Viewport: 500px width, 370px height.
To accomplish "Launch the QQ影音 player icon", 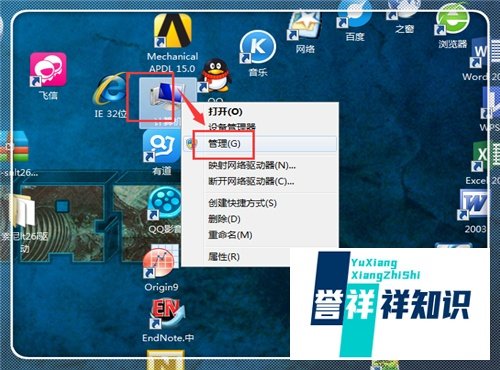I will tap(164, 204).
